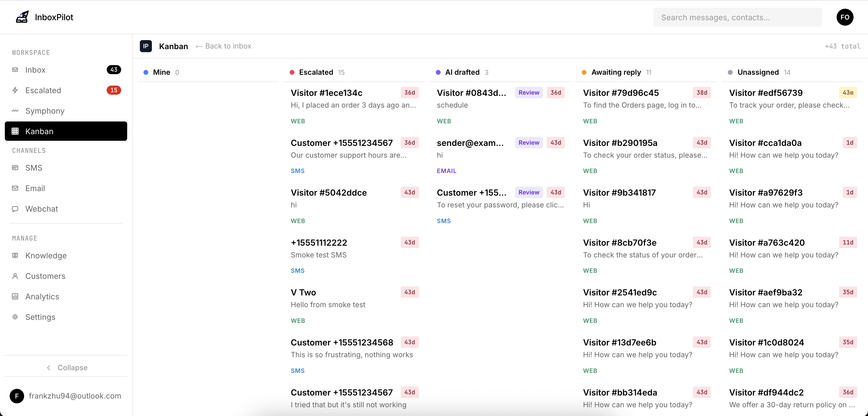Click the Symphony wave icon
Viewport: 868px width, 416px height.
(15, 111)
